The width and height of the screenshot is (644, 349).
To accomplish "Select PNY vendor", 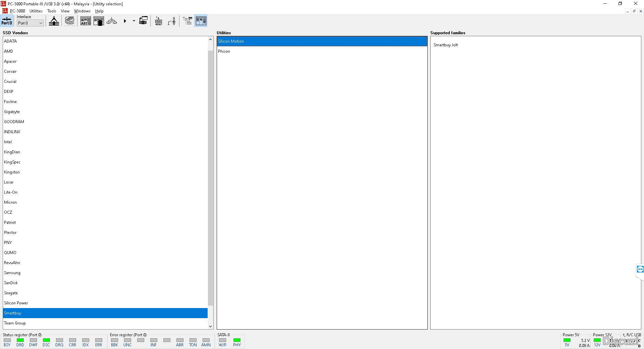I will click(105, 243).
